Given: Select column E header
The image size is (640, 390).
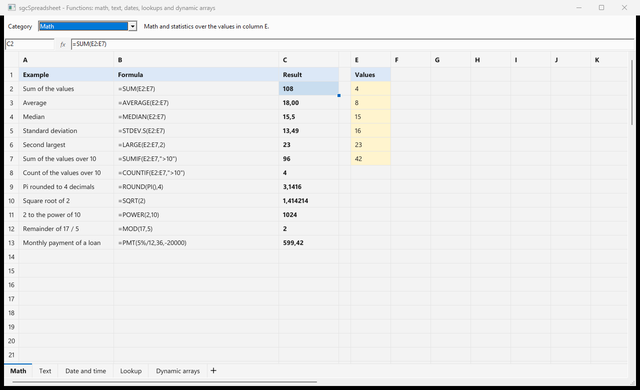Looking at the screenshot, I should click(x=371, y=60).
